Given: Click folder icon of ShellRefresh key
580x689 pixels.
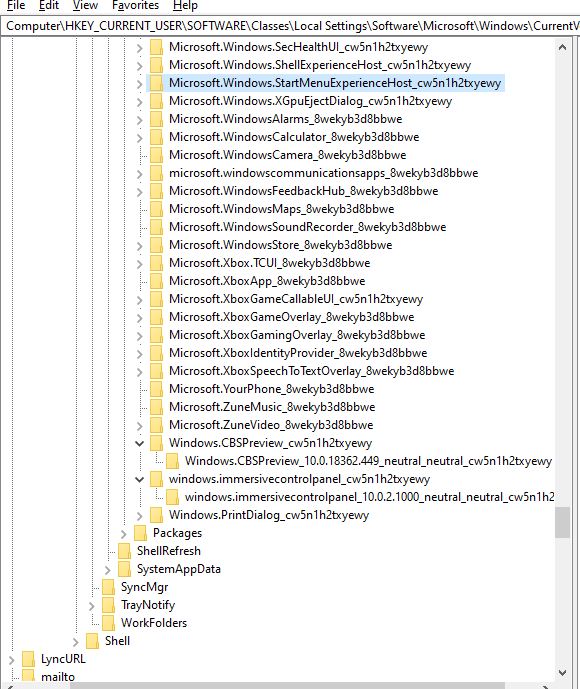Looking at the screenshot, I should point(124,551).
